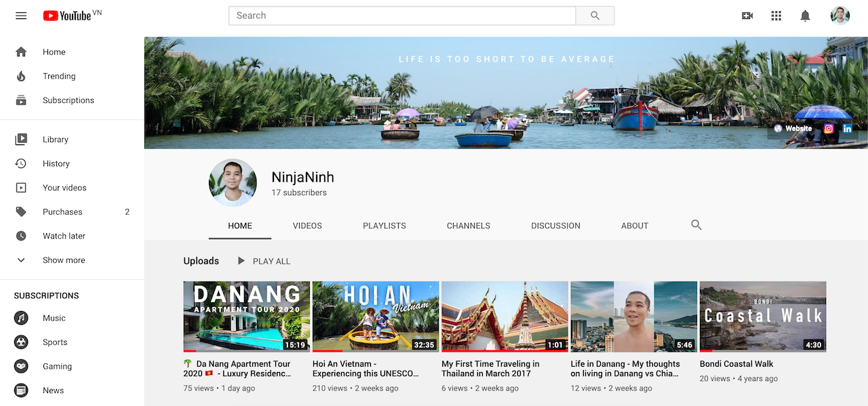868x406 pixels.
Task: Switch to the VIDEOS tab
Action: click(x=307, y=226)
